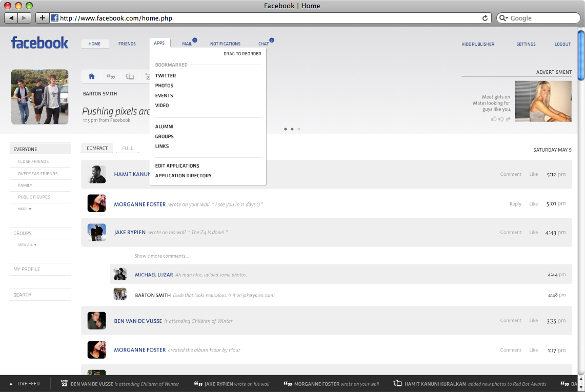
Task: Close the APPS dropdown tab
Action: (159, 43)
